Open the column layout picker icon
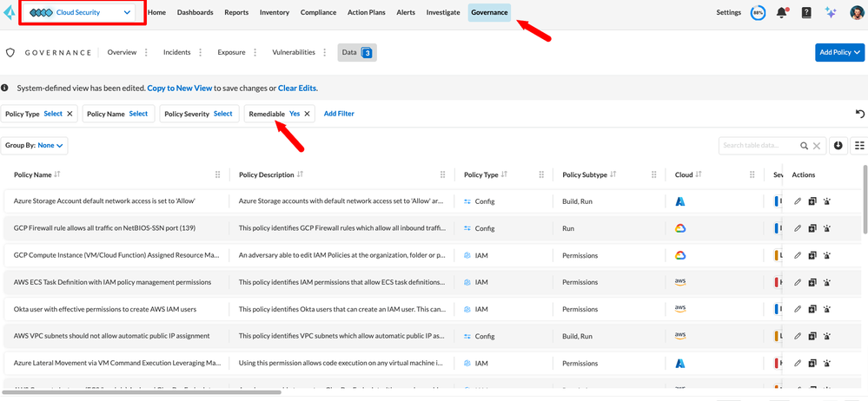The width and height of the screenshot is (868, 401). click(859, 146)
